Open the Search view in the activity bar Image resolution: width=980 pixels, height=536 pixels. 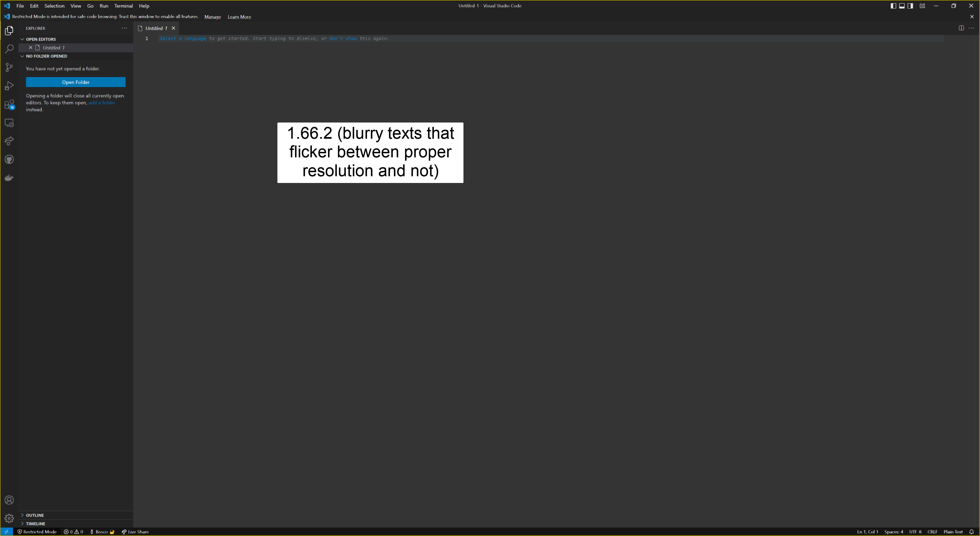click(9, 49)
